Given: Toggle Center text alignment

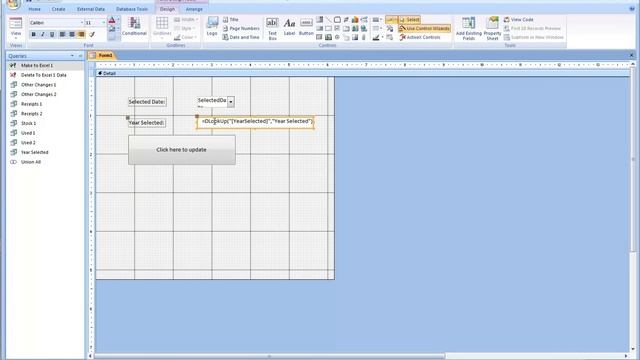Looking at the screenshot, I should [x=72, y=34].
